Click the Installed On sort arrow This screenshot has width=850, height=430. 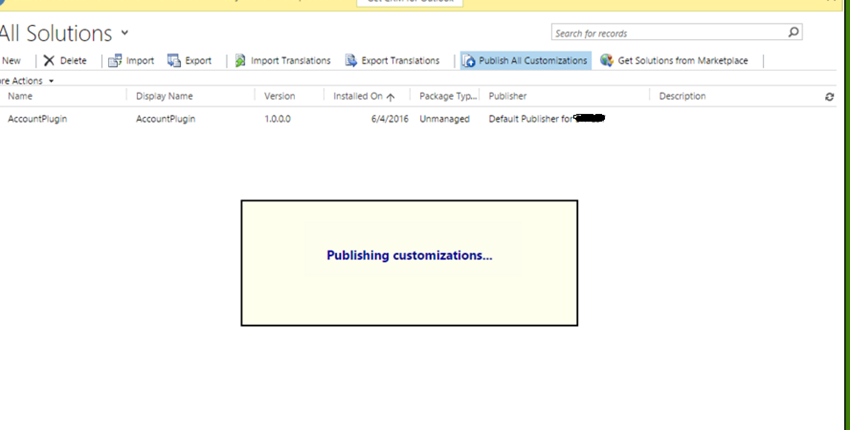390,97
